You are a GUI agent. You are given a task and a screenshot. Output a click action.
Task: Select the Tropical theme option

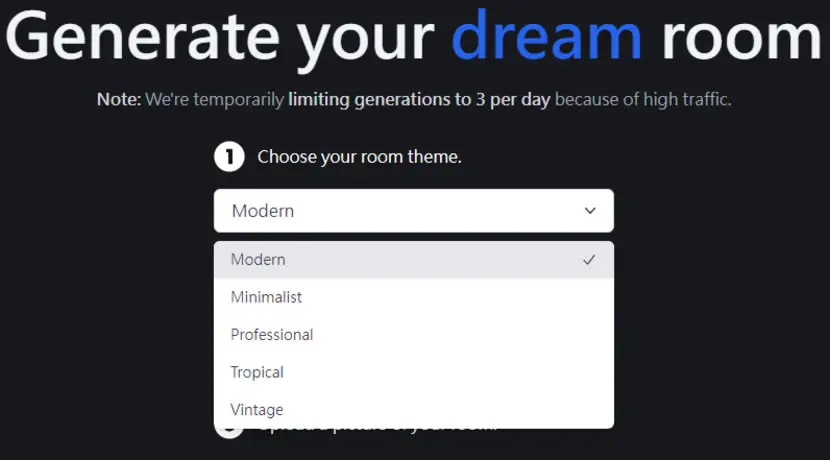[x=414, y=372]
